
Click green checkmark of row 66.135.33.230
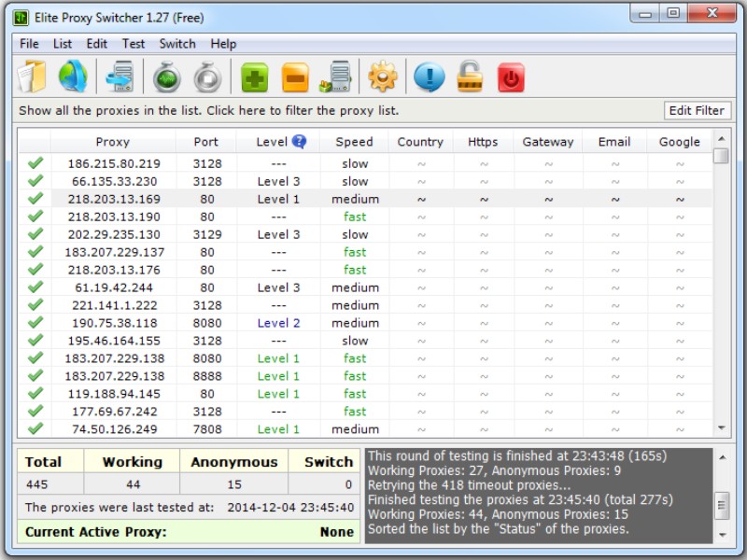tap(35, 180)
